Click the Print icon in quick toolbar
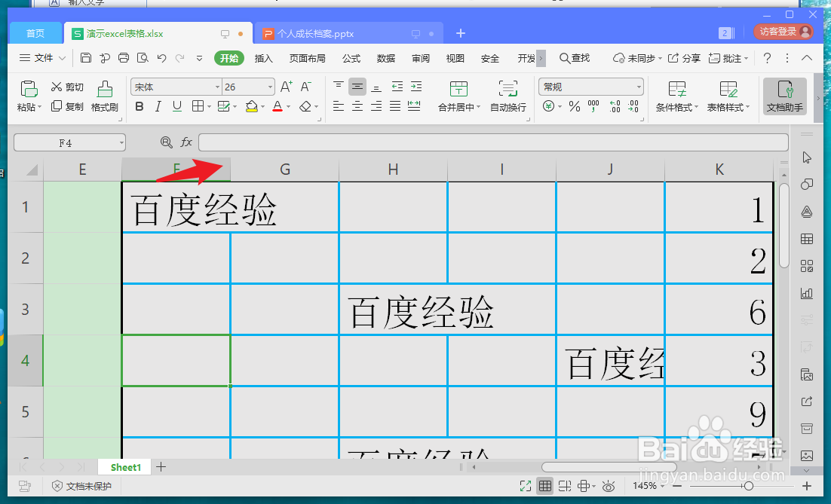The height and width of the screenshot is (504, 831). pyautogui.click(x=124, y=58)
